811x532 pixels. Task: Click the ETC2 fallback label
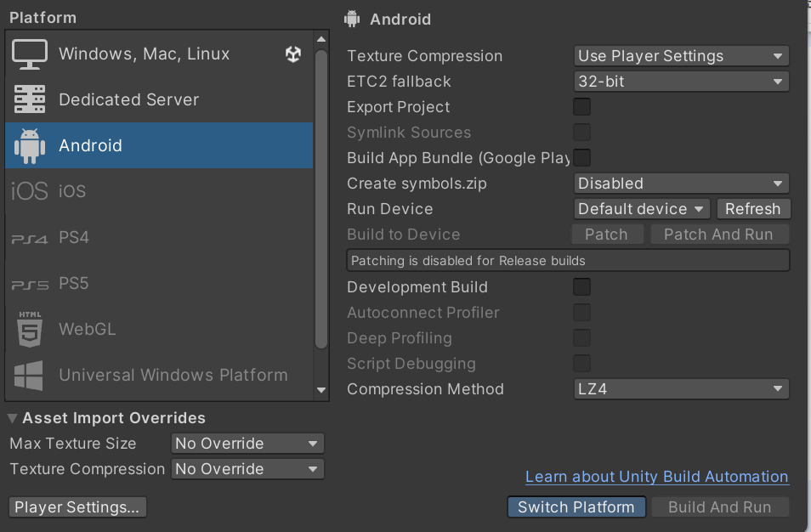[399, 82]
